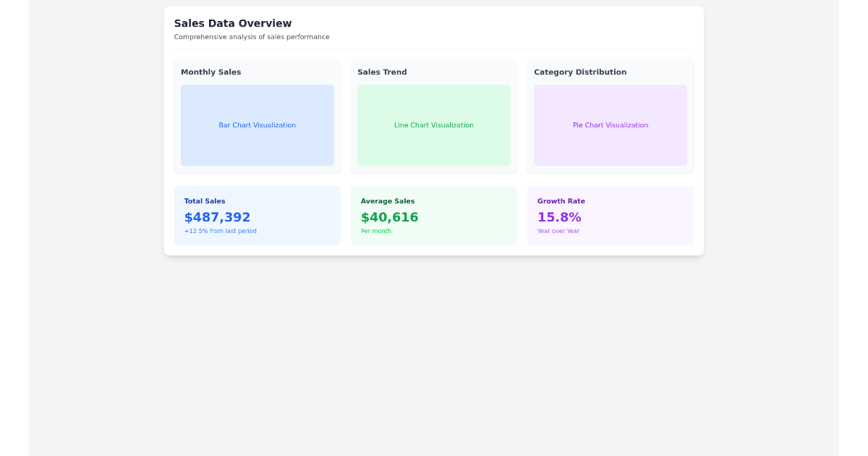Open the Line Chart Visualization placeholder
Viewport: 868px width, 456px height.
click(x=434, y=124)
